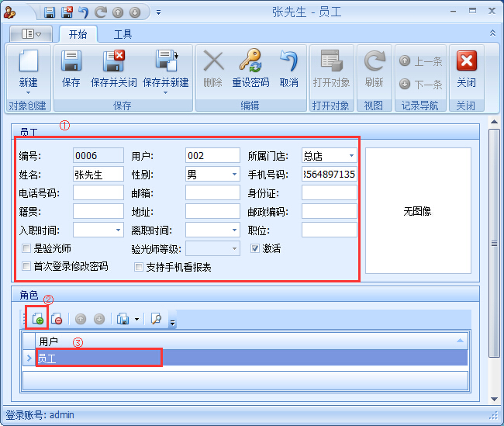The image size is (504, 426).
Task: Click the 地址 address input field
Action: pos(212,212)
